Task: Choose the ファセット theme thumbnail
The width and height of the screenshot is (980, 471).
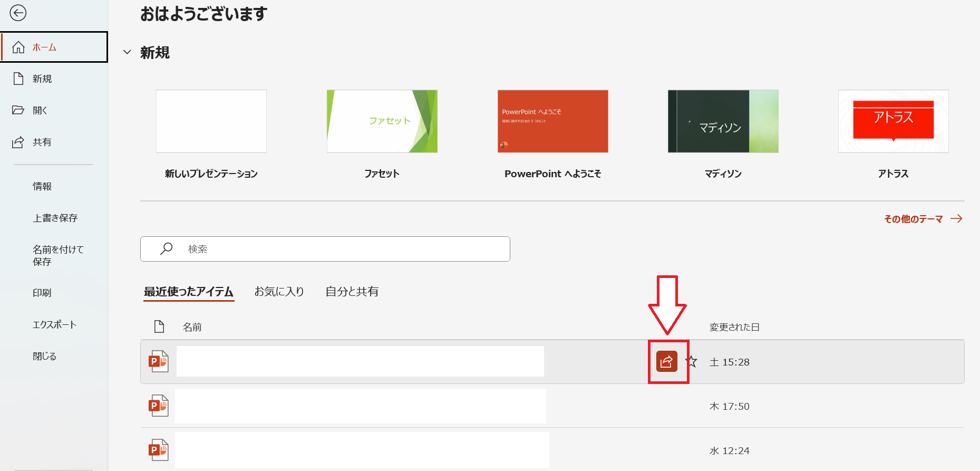Action: [x=382, y=121]
